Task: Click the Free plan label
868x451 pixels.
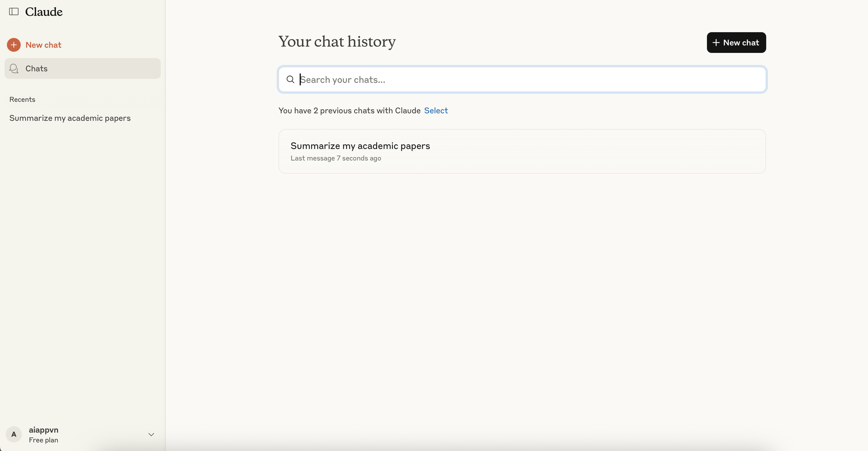Action: (x=43, y=440)
